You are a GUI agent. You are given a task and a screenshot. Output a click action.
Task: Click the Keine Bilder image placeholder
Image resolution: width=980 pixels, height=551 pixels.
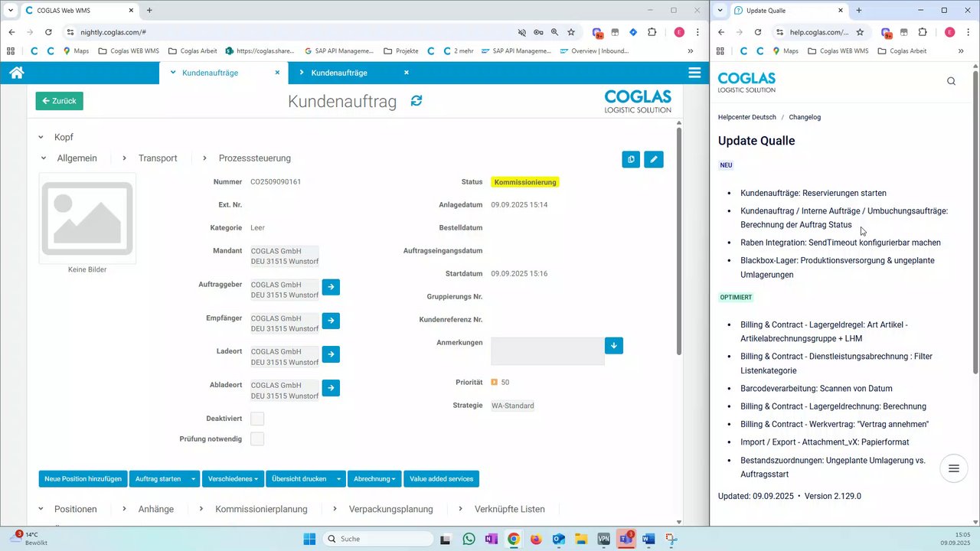click(x=87, y=218)
